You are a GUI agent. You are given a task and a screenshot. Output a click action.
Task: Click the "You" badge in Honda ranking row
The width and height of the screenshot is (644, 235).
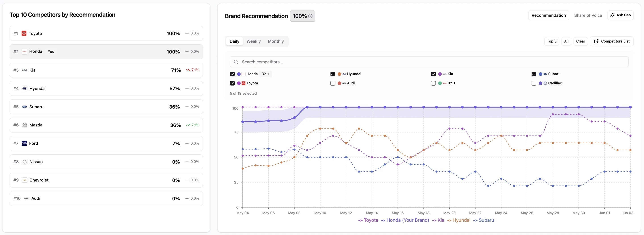click(51, 51)
